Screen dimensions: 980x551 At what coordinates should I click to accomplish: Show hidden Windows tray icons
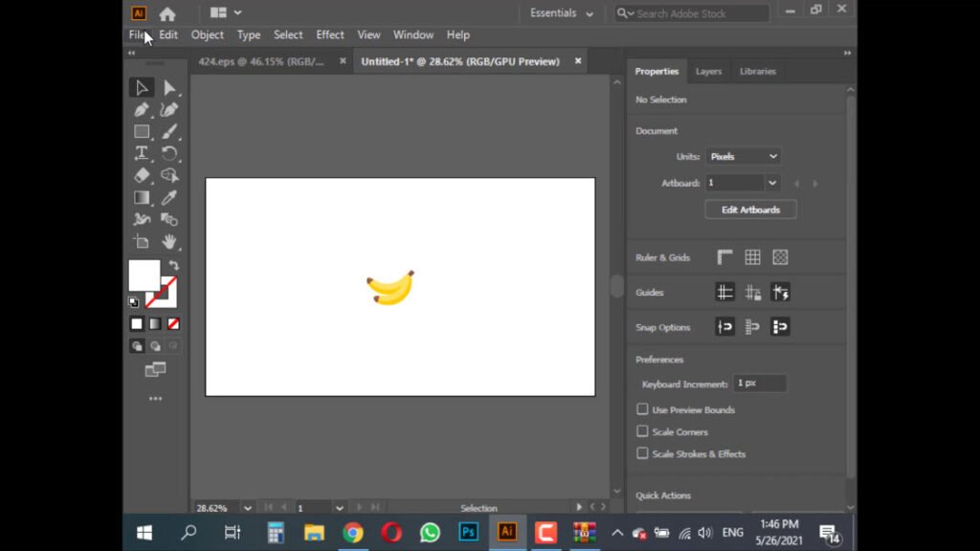pos(617,533)
